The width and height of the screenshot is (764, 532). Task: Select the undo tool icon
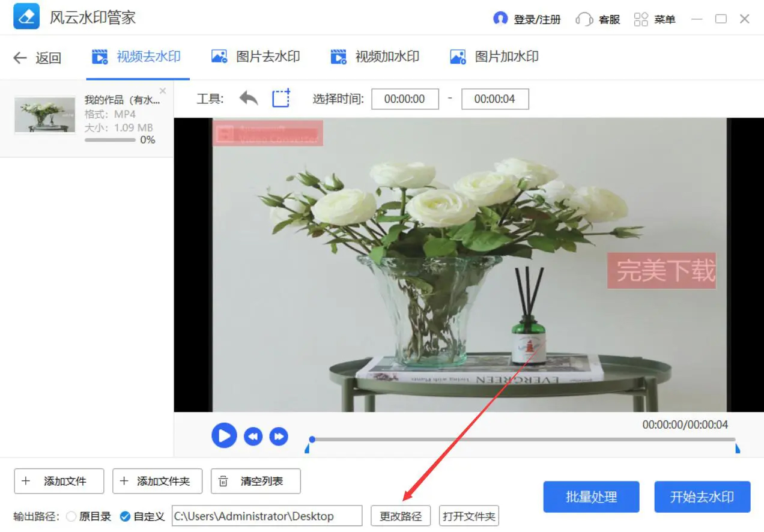(x=248, y=98)
